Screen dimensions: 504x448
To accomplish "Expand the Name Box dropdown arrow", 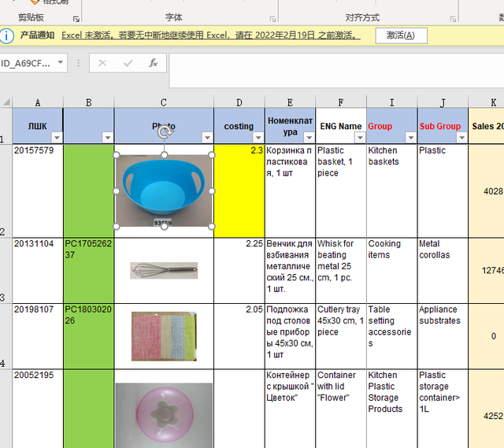I will [x=60, y=62].
